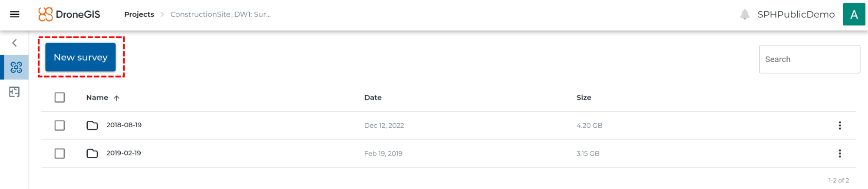Go to Projects breadcrumb
This screenshot has width=868, height=189.
pos(139,14)
